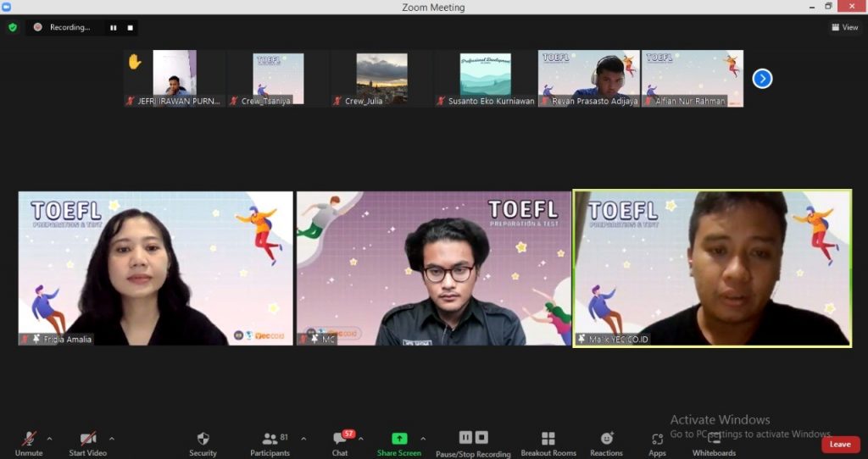Pause the recording in top bar

(x=113, y=27)
